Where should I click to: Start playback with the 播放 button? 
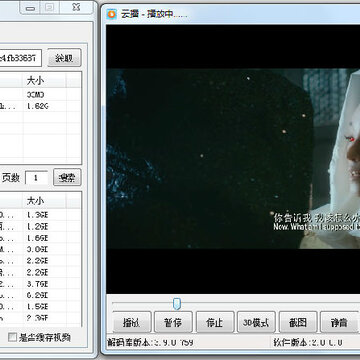[x=132, y=322]
